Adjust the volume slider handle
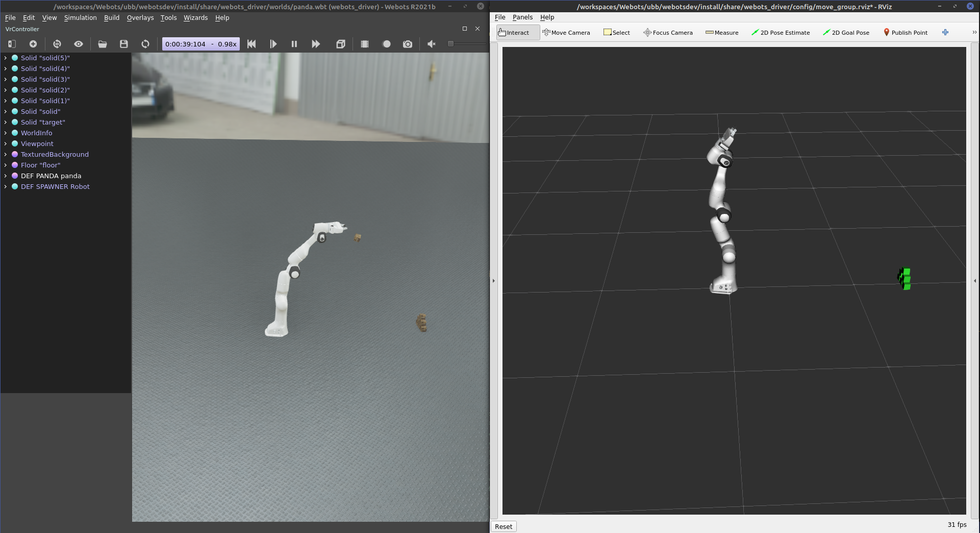This screenshot has width=980, height=533. (x=450, y=44)
